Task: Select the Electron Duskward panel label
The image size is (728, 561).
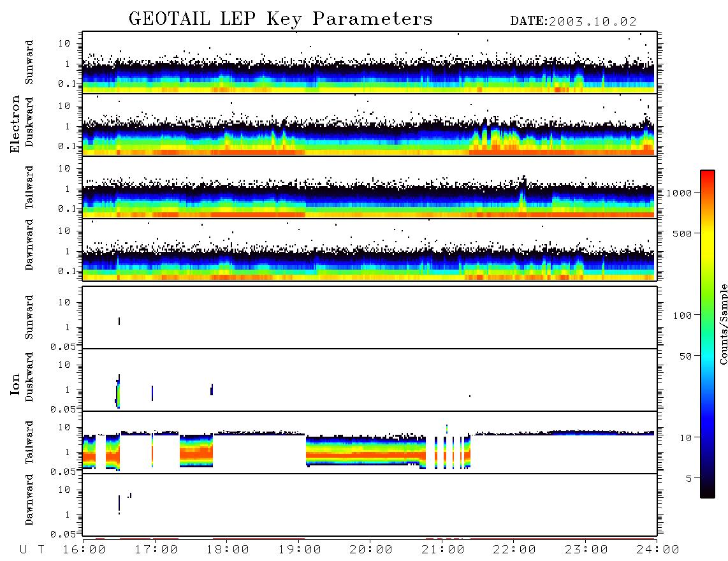Action: point(29,122)
